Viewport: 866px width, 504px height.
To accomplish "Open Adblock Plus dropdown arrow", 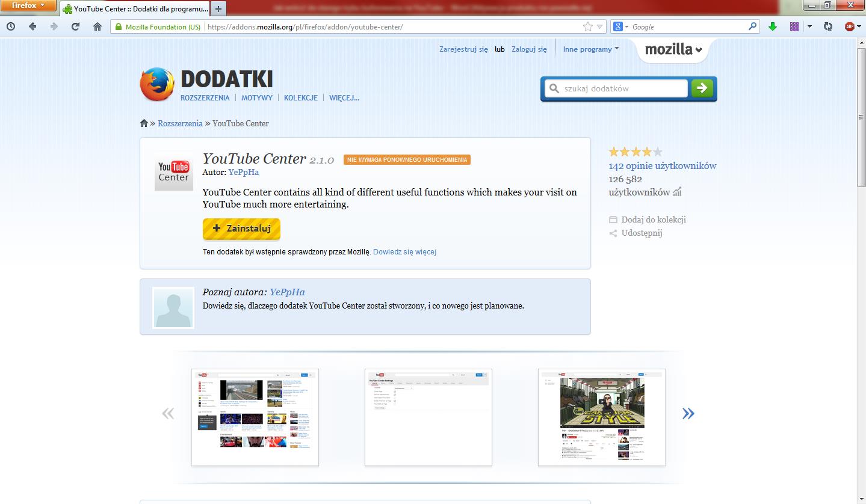I will point(860,26).
